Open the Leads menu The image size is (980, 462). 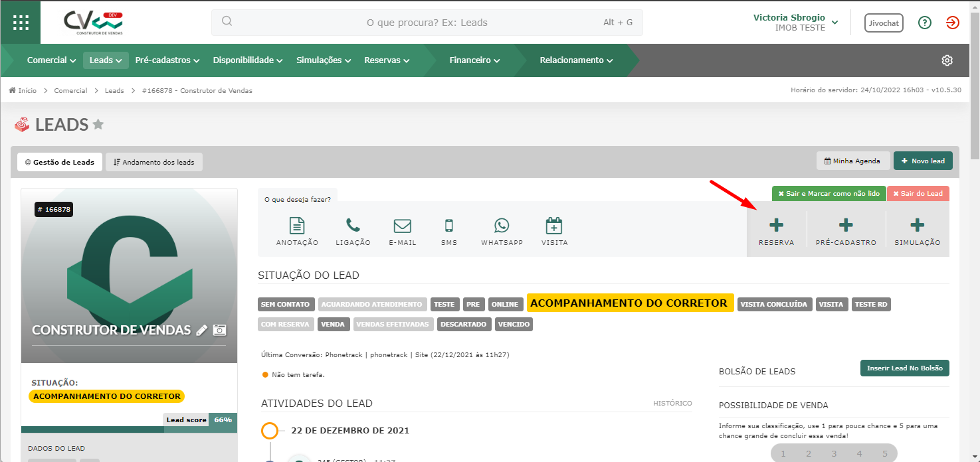(106, 60)
